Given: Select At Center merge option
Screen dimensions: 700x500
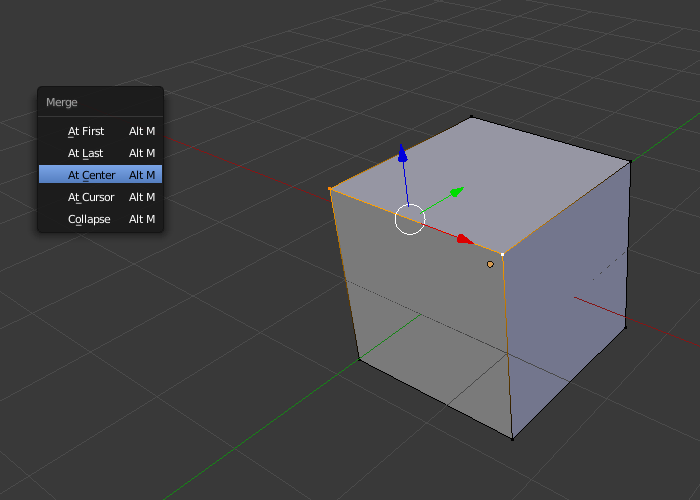Looking at the screenshot, I should click(100, 175).
